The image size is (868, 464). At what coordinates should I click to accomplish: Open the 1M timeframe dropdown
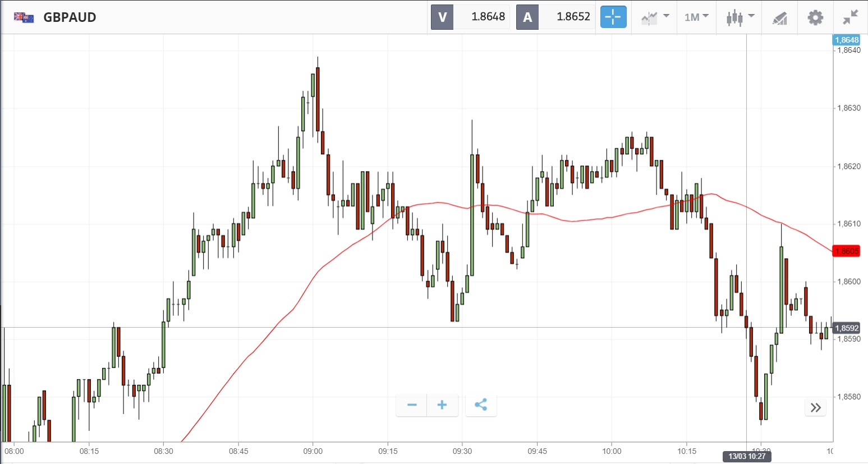[696, 17]
